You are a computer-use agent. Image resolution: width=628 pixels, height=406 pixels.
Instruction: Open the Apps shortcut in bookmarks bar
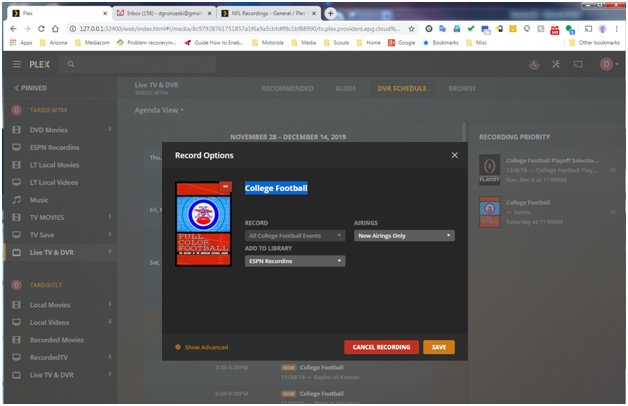pos(21,42)
